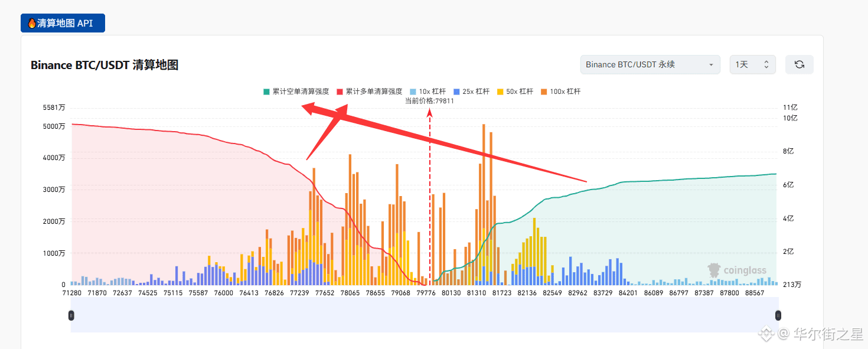
Task: Click the right axis label 11亿
Action: [790, 107]
